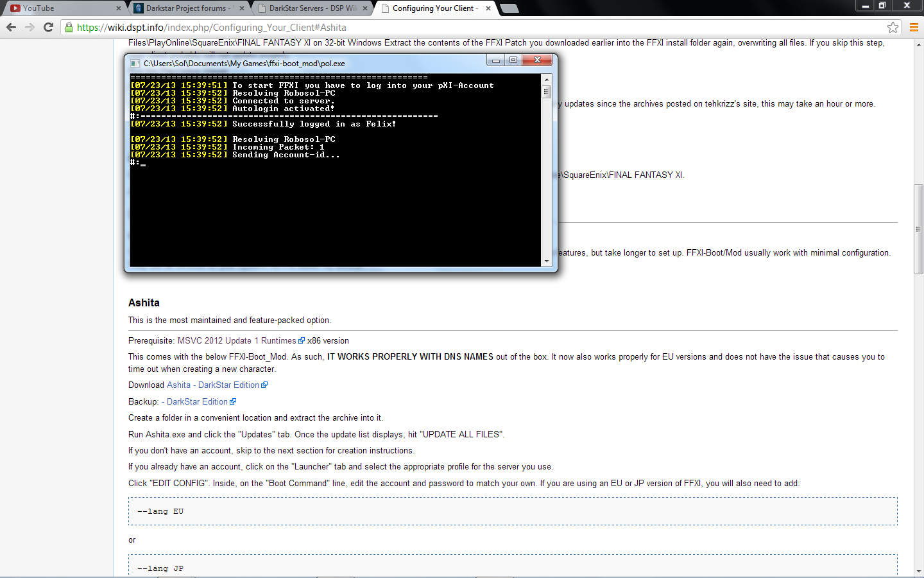Click the web page vertical scrollbar thumb
This screenshot has height=578, width=924.
[918, 229]
